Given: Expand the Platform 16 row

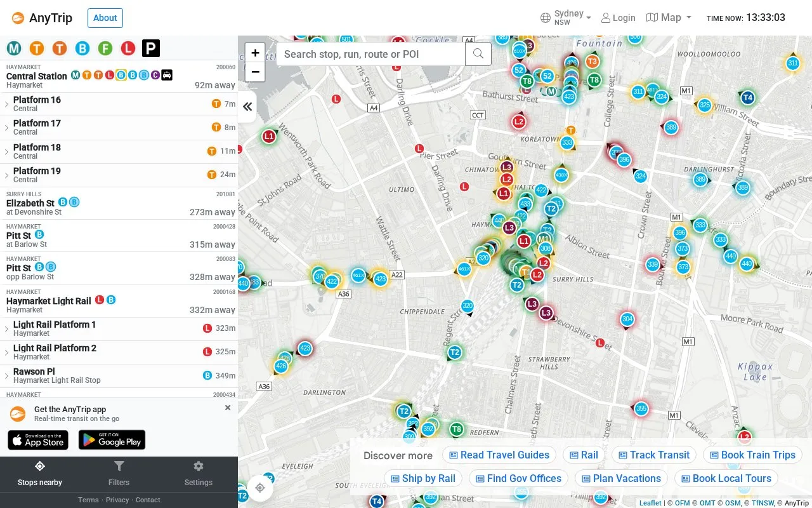Looking at the screenshot, I should coord(119,104).
